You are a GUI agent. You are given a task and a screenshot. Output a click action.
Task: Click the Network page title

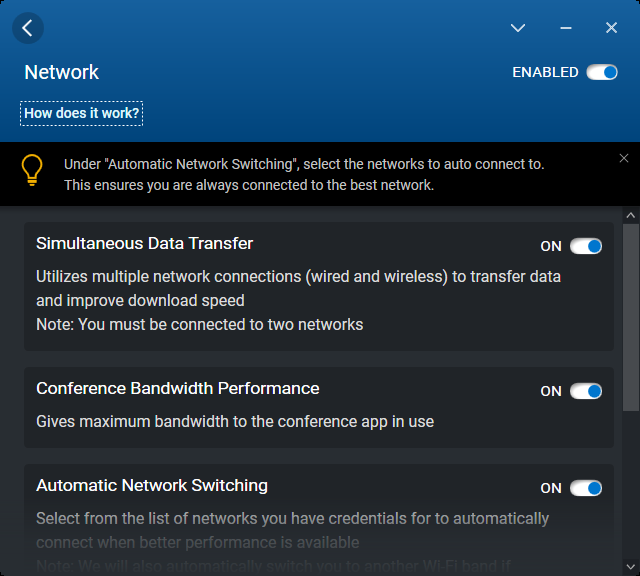(x=62, y=72)
